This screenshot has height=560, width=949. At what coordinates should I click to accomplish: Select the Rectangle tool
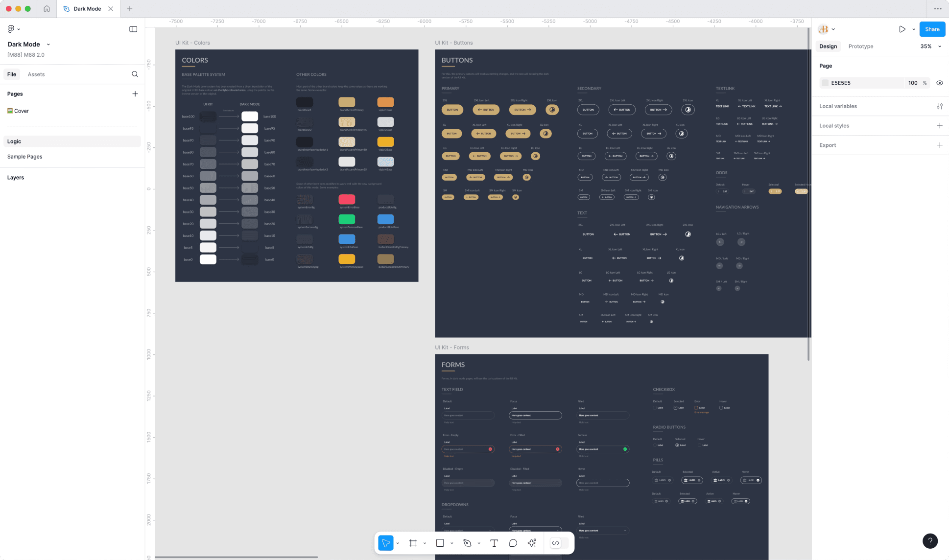pyautogui.click(x=440, y=543)
